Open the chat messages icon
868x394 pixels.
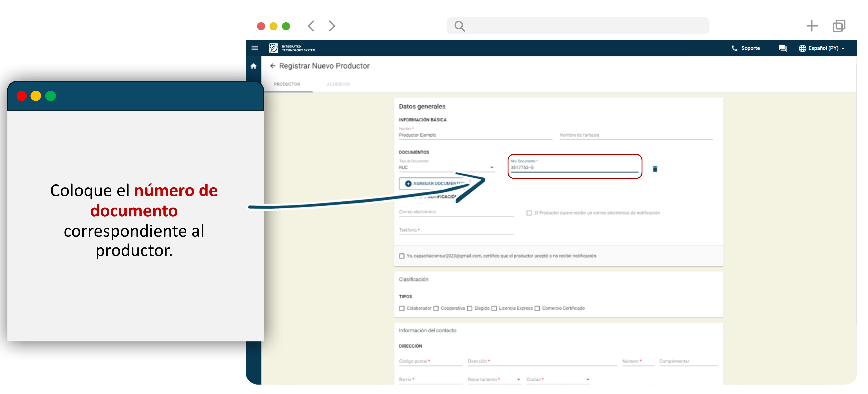(x=782, y=48)
